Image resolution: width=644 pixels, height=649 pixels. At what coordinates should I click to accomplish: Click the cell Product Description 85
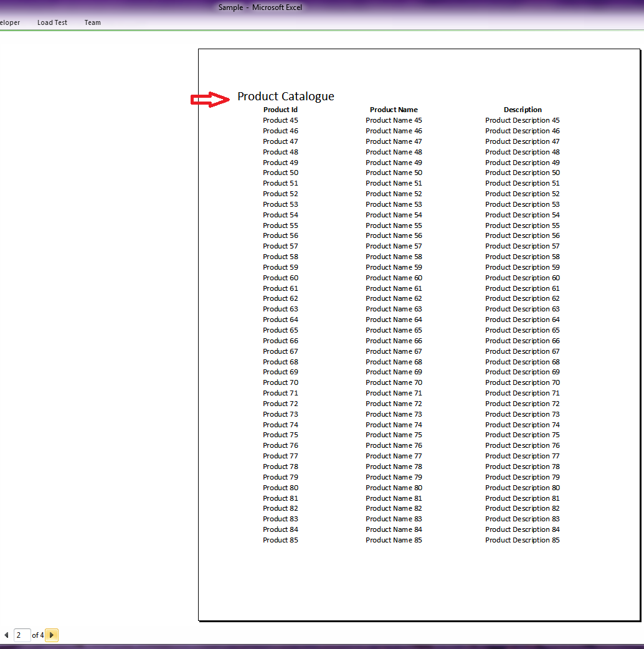523,540
